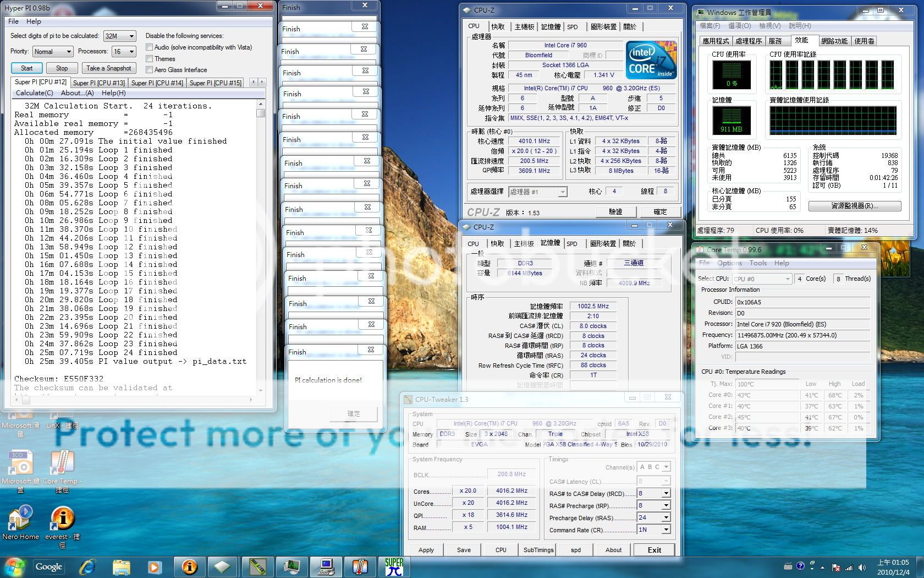924x578 pixels.
Task: Click the Start button in Hyper PI
Action: point(26,68)
